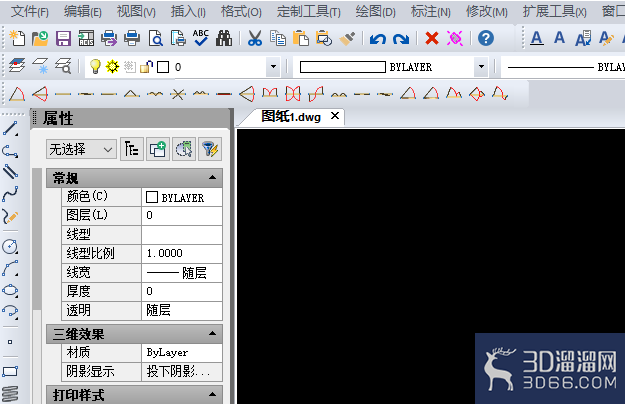Click the Cut scissors icon

click(255, 39)
